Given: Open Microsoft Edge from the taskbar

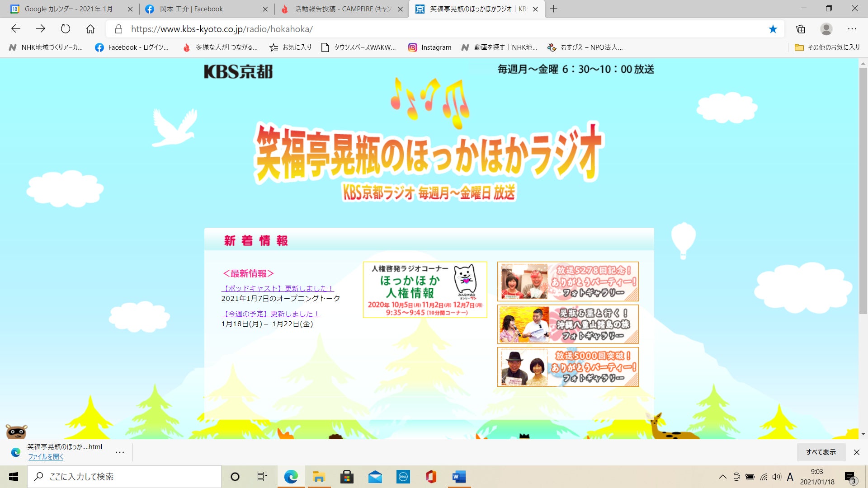Looking at the screenshot, I should pos(291,477).
